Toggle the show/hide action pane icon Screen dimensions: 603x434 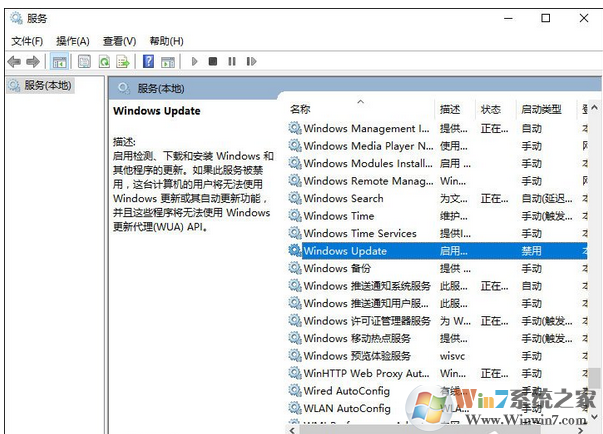point(168,62)
